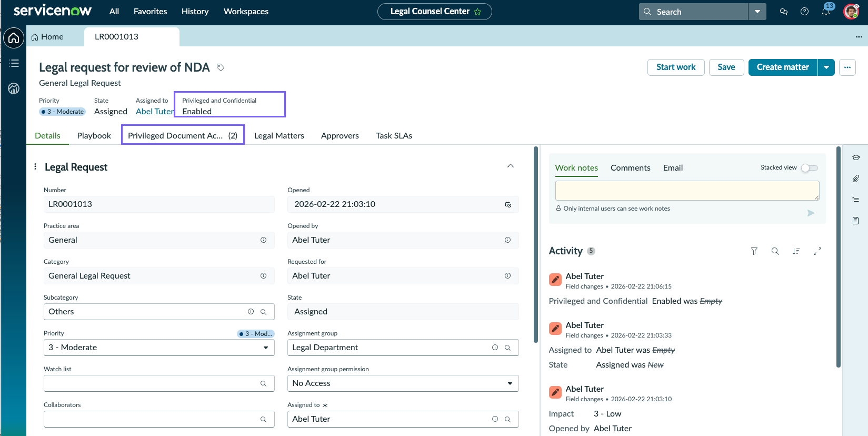Image resolution: width=868 pixels, height=436 pixels.
Task: Open the chat conversations icon
Action: [x=784, y=12]
